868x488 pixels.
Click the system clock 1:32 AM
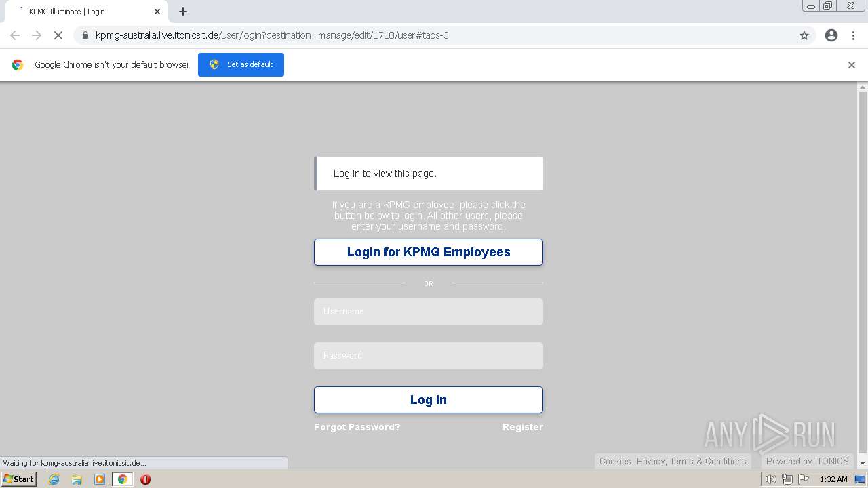point(833,479)
